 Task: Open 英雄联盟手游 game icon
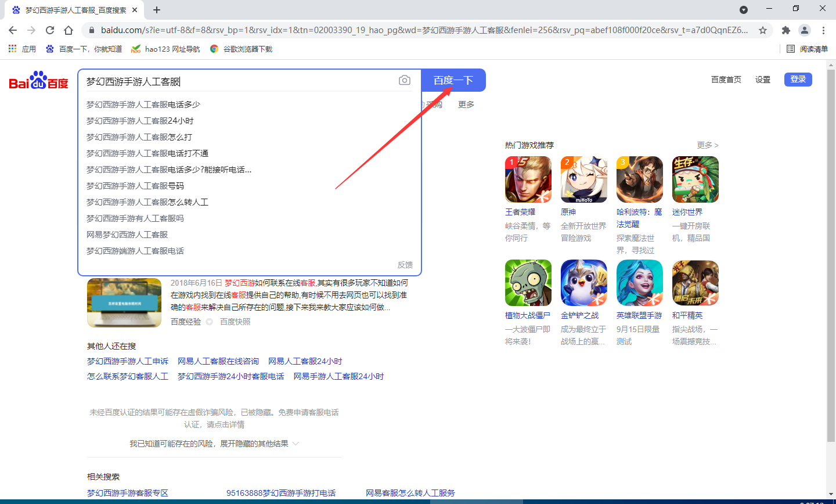click(x=640, y=283)
